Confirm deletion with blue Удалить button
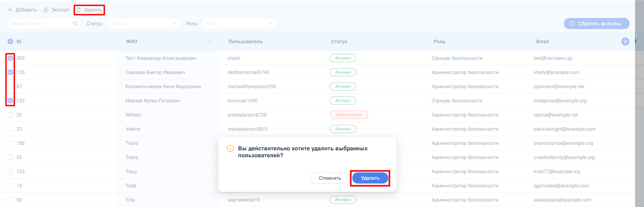The image size is (644, 207). coord(370,178)
